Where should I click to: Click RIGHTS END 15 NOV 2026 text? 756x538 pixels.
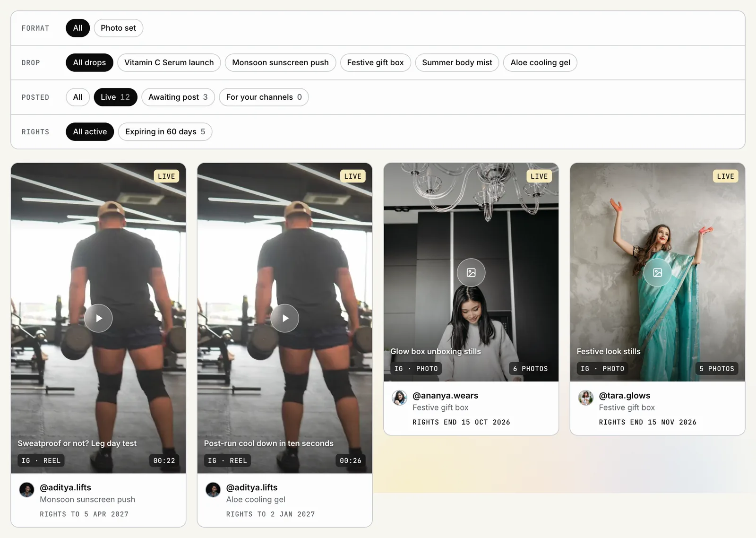point(648,422)
